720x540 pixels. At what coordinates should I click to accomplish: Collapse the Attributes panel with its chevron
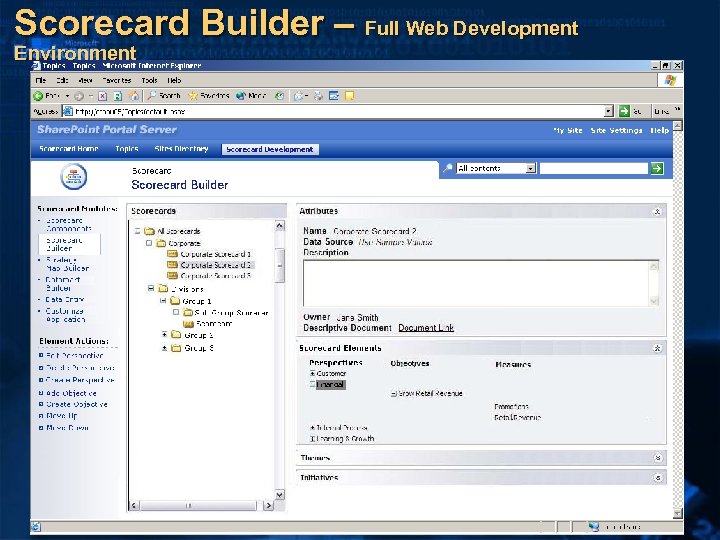click(x=657, y=211)
